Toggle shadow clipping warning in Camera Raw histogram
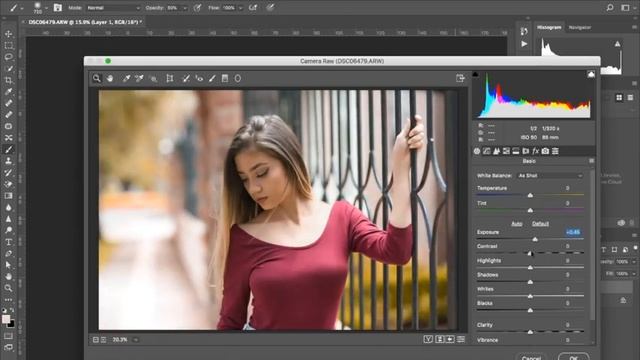 (x=476, y=74)
